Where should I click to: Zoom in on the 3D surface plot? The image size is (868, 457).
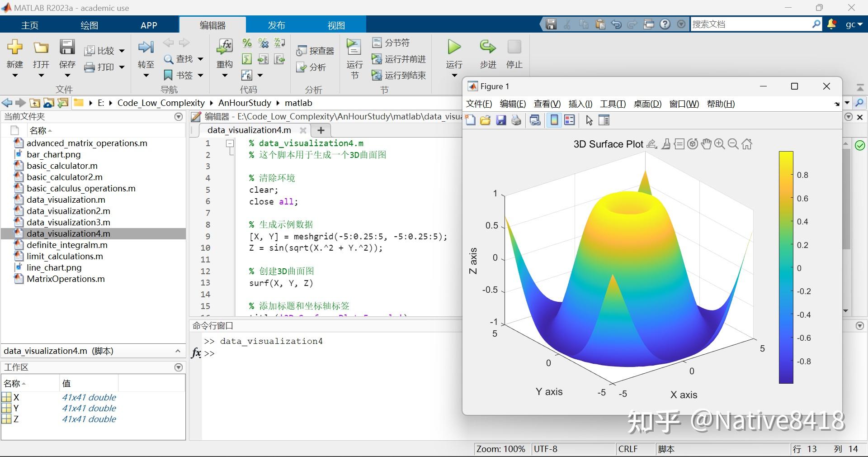[x=719, y=144]
